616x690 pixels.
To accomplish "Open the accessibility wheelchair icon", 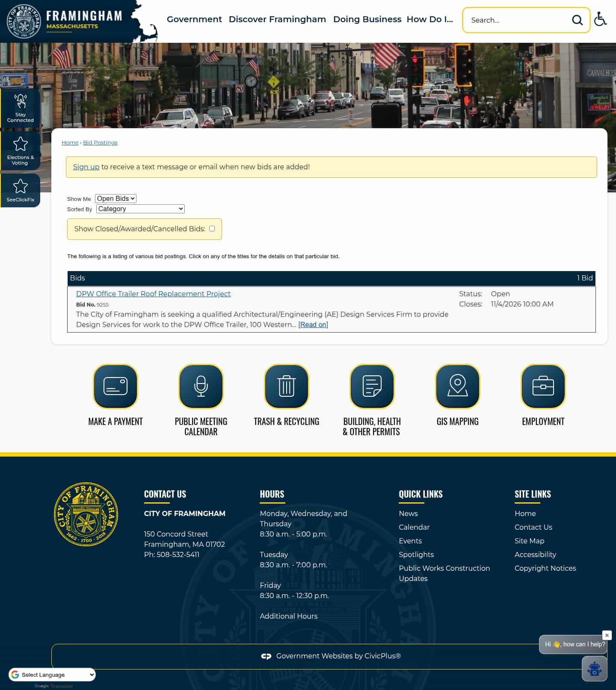I will (x=601, y=19).
